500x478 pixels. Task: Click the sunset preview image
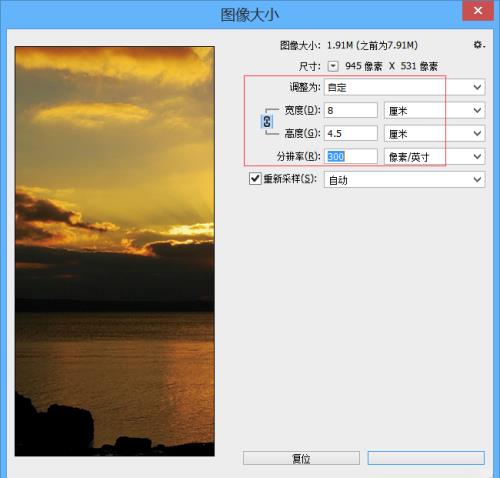coord(115,251)
